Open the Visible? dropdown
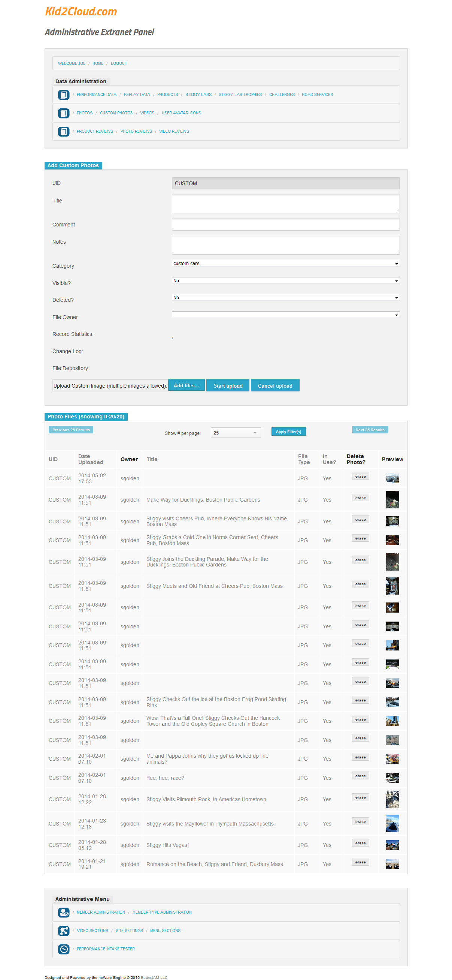The height and width of the screenshot is (980, 452). [x=285, y=281]
